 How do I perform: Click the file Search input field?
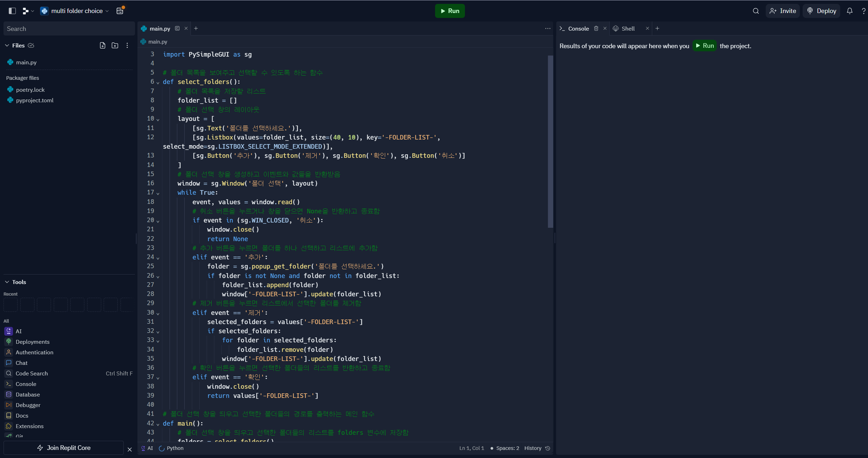click(69, 29)
